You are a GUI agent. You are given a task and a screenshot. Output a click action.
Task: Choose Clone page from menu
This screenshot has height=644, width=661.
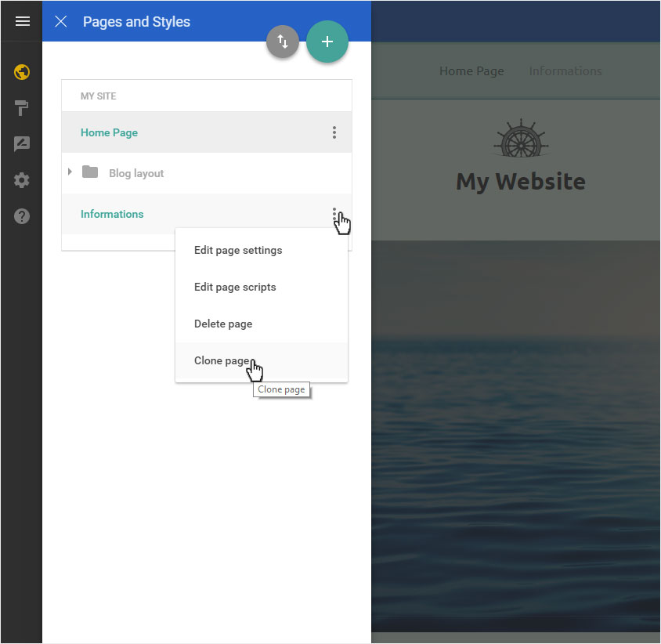click(x=262, y=361)
